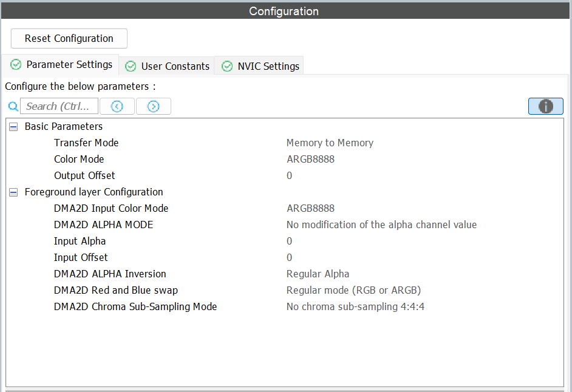Switch to the NVIC Settings tab
This screenshot has height=392, width=572.
point(268,66)
